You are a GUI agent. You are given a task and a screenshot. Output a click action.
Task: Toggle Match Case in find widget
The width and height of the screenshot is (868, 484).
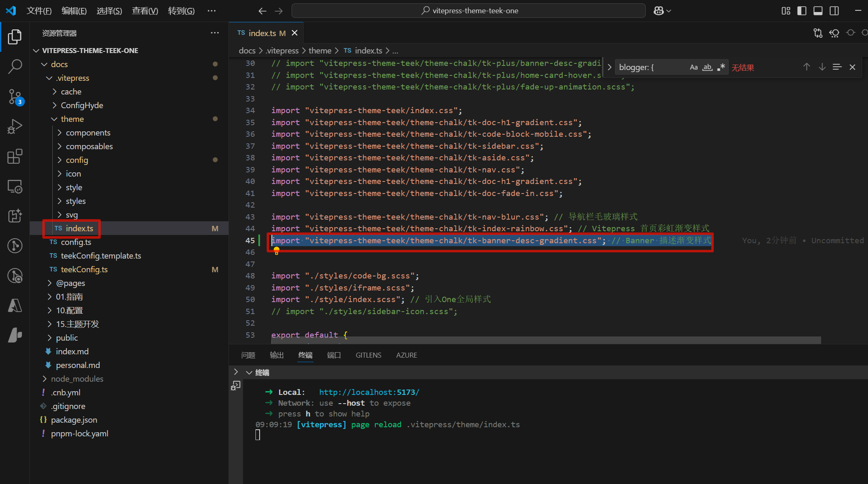(x=693, y=67)
